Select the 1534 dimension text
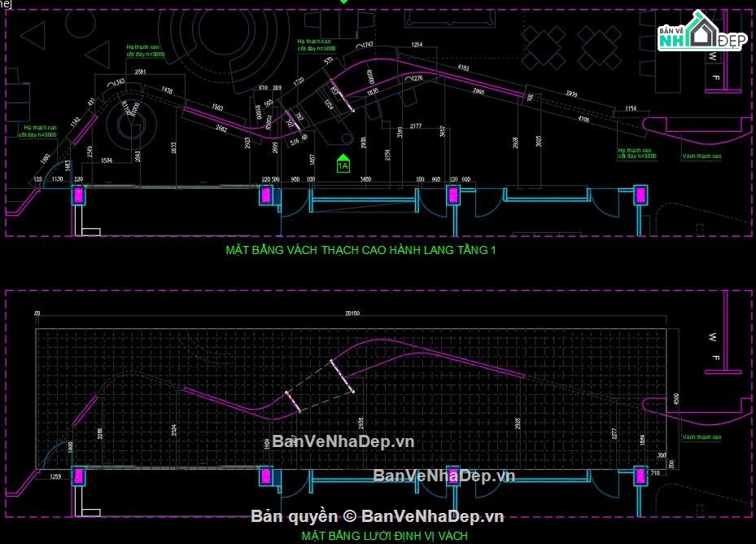This screenshot has width=756, height=544. click(x=107, y=160)
